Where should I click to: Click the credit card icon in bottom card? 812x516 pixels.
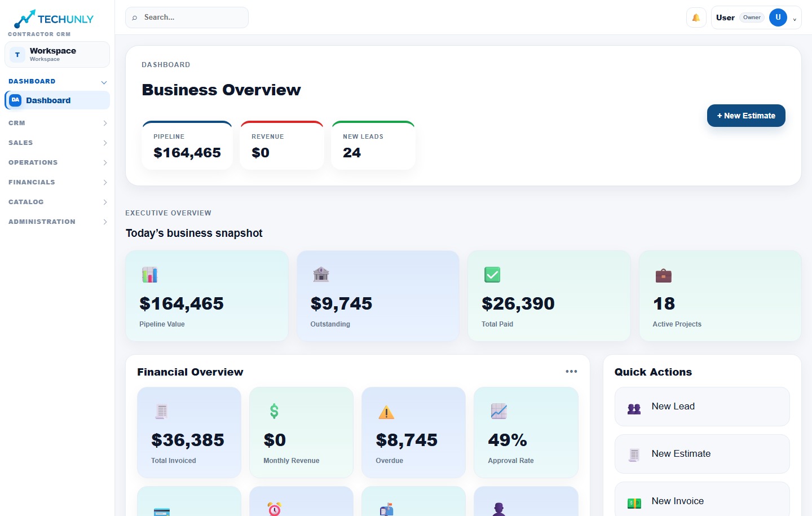point(162,511)
